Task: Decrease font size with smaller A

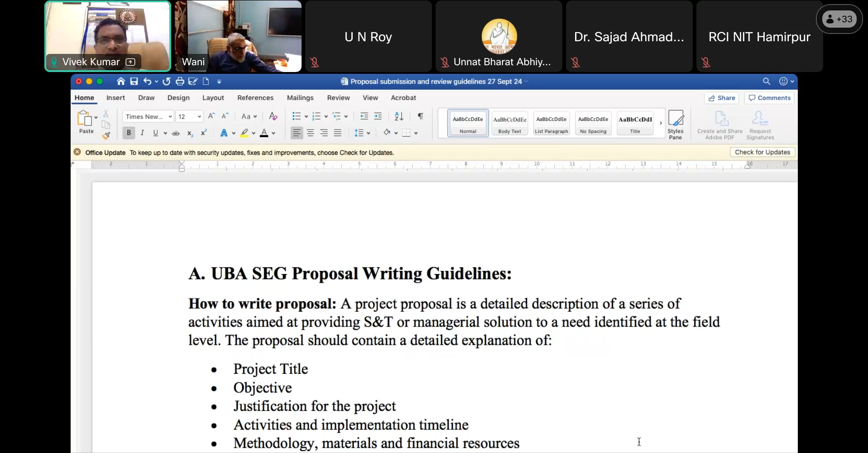Action: pos(225,116)
